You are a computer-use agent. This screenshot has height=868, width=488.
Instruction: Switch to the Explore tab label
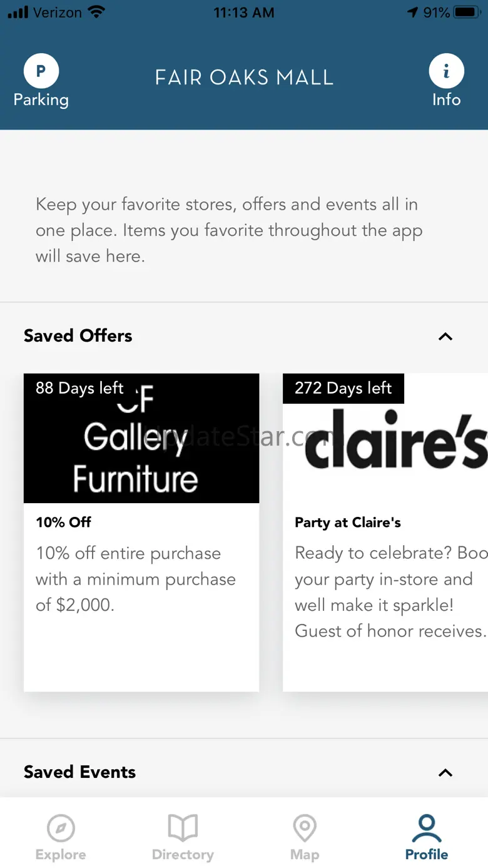[61, 854]
